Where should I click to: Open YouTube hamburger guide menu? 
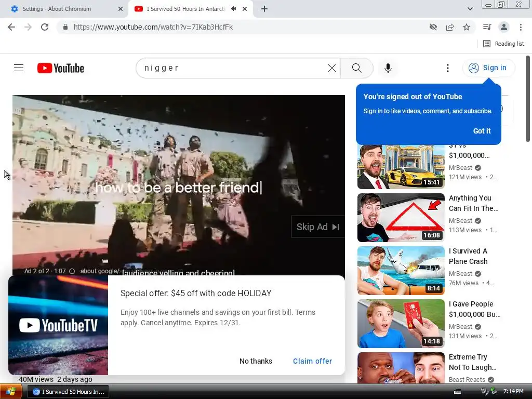19,68
